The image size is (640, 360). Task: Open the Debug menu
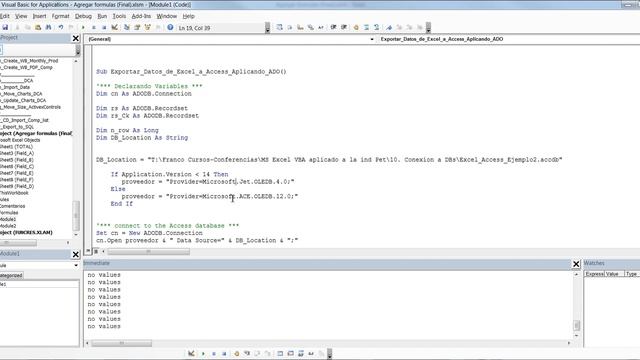83,16
